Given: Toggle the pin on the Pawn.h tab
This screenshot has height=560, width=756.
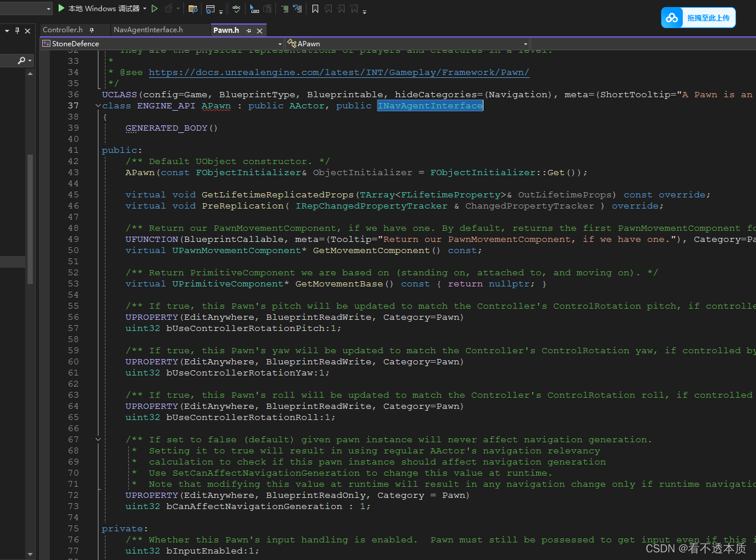Looking at the screenshot, I should pyautogui.click(x=248, y=30).
